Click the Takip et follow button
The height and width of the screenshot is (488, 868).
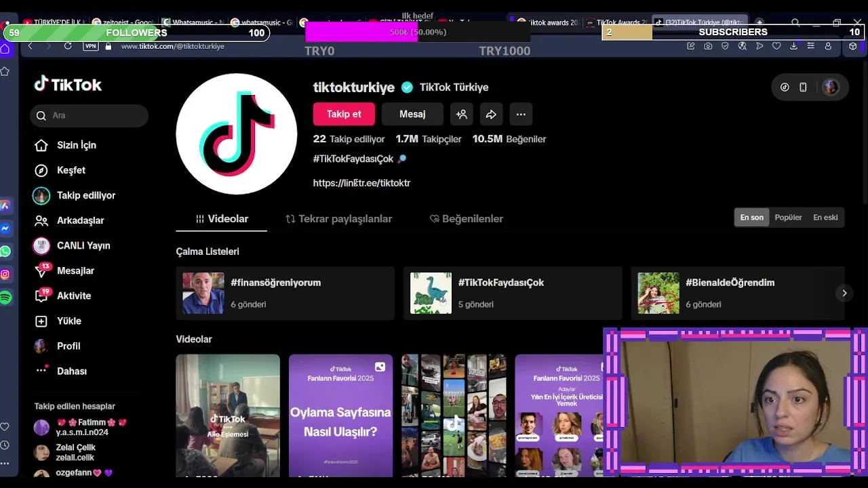[344, 114]
